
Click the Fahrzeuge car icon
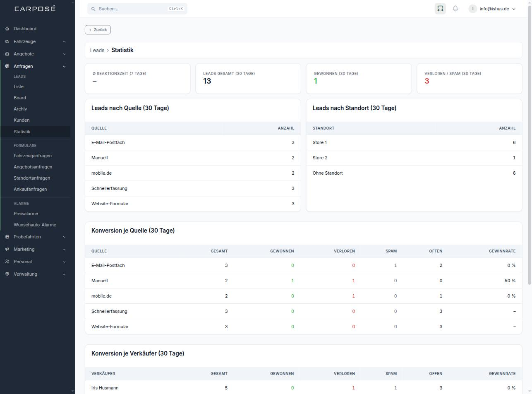(x=7, y=41)
